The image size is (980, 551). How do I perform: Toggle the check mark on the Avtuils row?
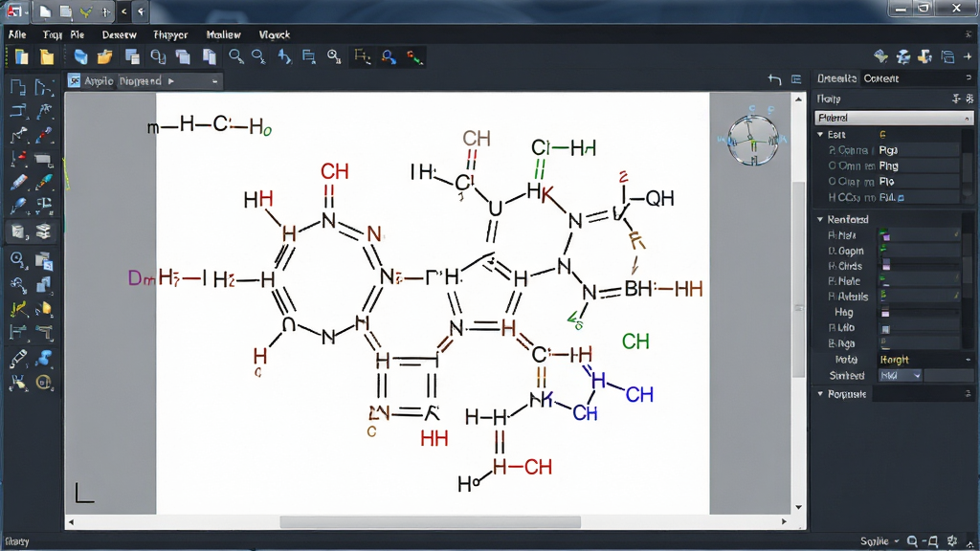click(957, 295)
